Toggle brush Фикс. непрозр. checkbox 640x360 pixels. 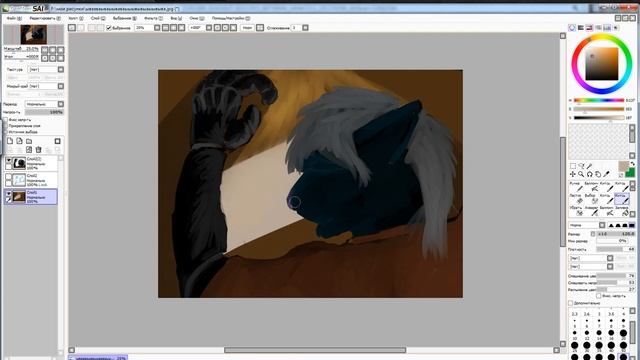click(x=599, y=296)
